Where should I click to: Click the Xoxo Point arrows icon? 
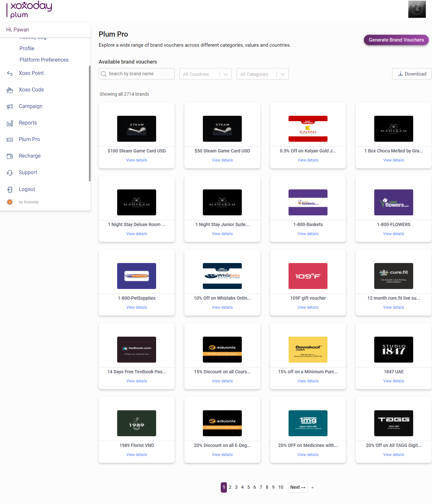pos(10,74)
